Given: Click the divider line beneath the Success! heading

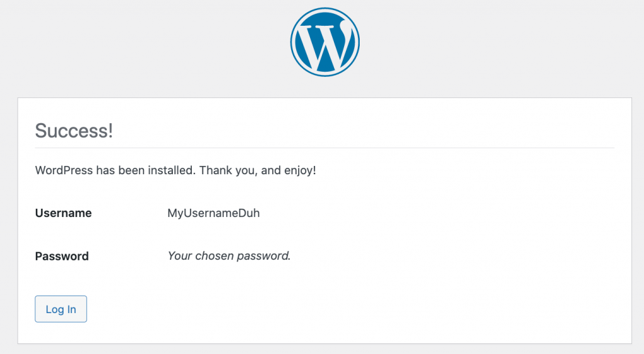Looking at the screenshot, I should click(325, 148).
